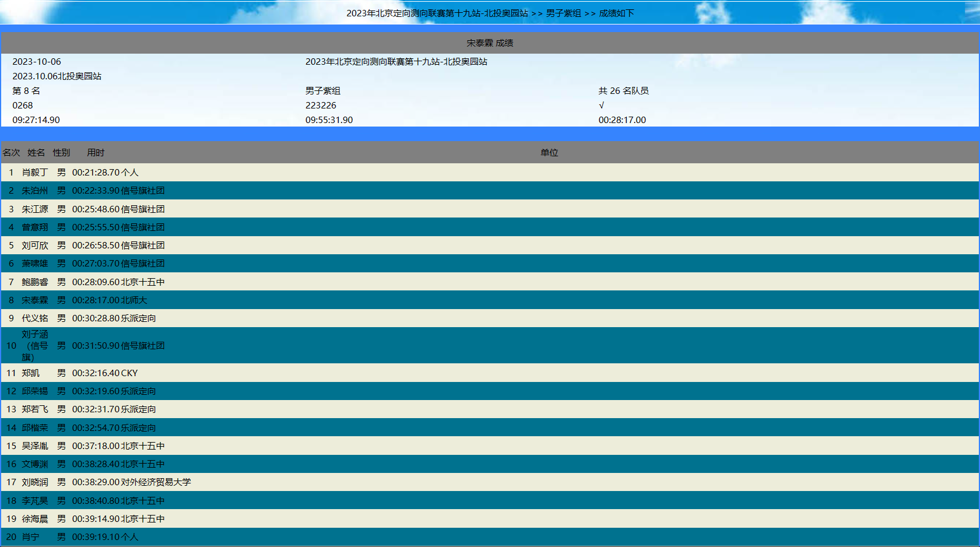Image resolution: width=980 pixels, height=547 pixels.
Task: Sort by the 名次 column header
Action: [11, 152]
